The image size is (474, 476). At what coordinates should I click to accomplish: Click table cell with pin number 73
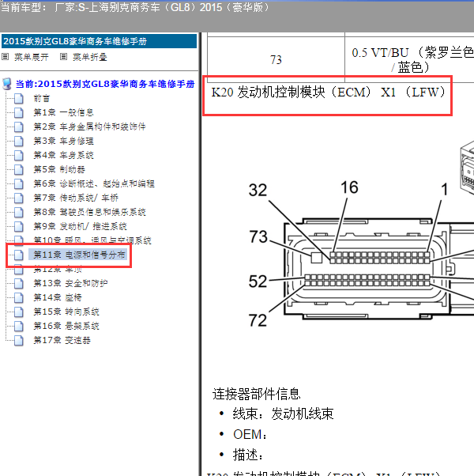pos(276,60)
